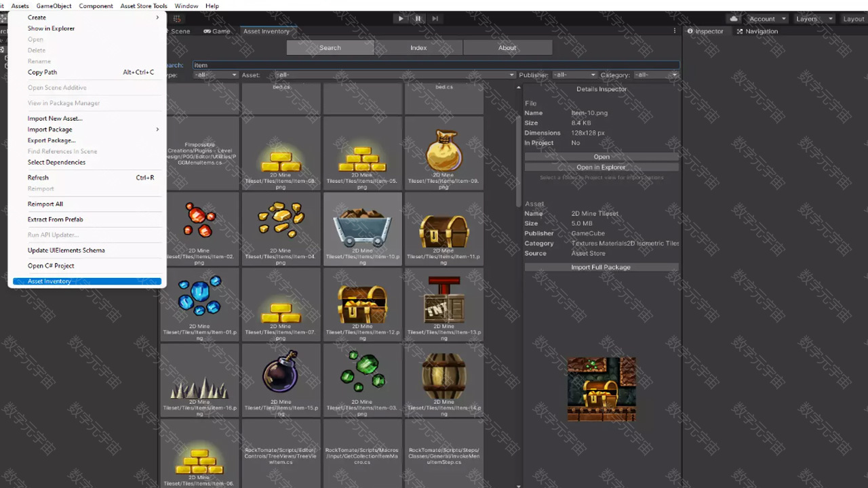868x488 pixels.
Task: Select the money bag Item-09 thumbnail
Action: (443, 152)
